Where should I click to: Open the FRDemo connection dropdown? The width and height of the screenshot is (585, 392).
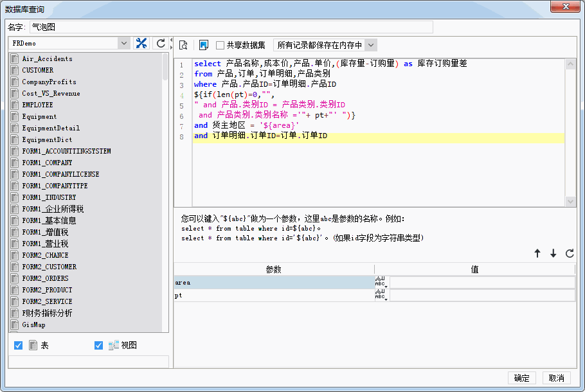(x=124, y=43)
